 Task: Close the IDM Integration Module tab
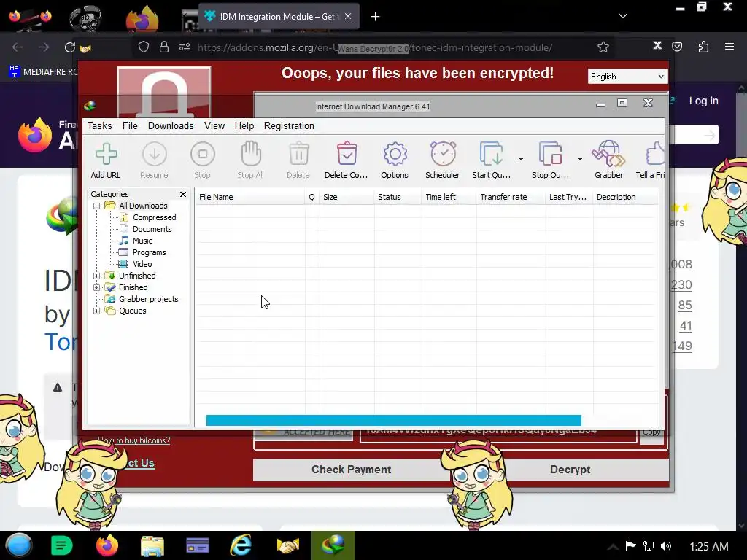click(x=348, y=16)
